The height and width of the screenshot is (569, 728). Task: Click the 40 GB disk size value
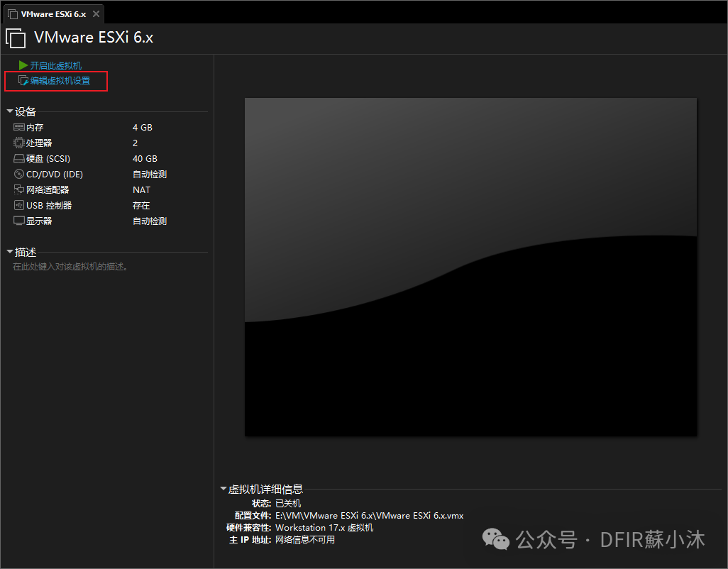pos(145,159)
